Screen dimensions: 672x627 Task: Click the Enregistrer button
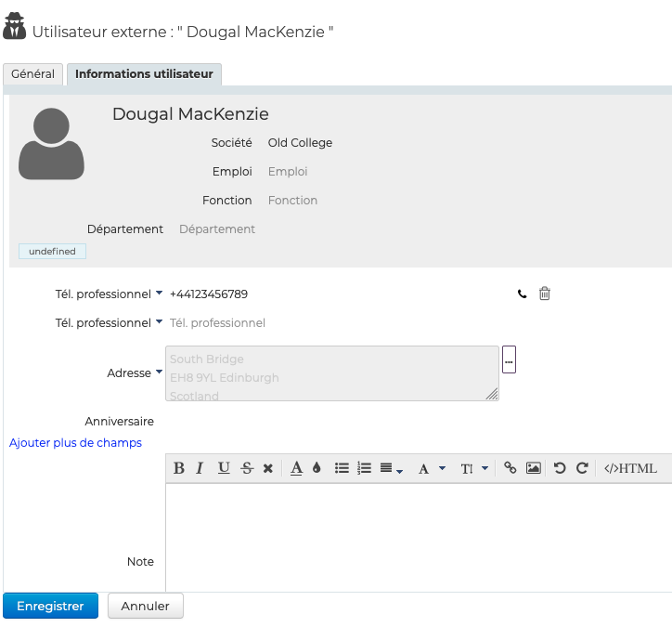click(50, 606)
